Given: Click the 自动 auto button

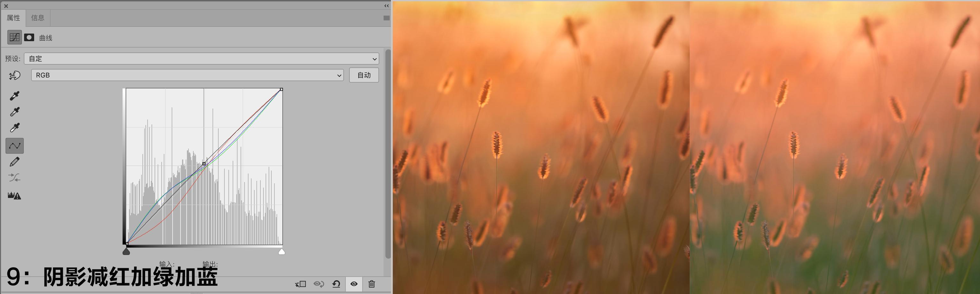Looking at the screenshot, I should click(364, 75).
